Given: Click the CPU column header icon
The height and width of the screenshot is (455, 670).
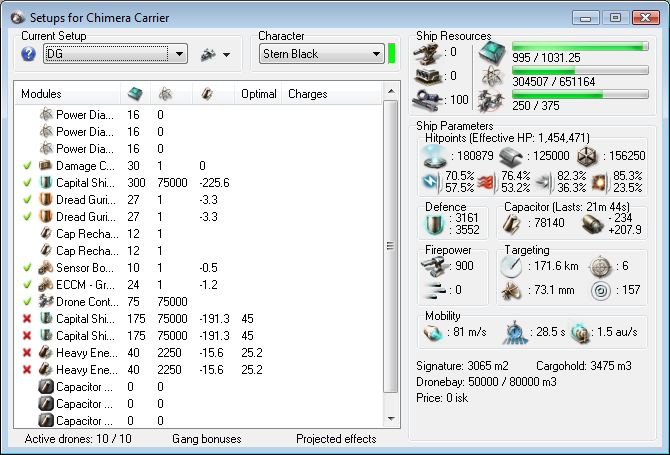Looking at the screenshot, I should (x=135, y=94).
